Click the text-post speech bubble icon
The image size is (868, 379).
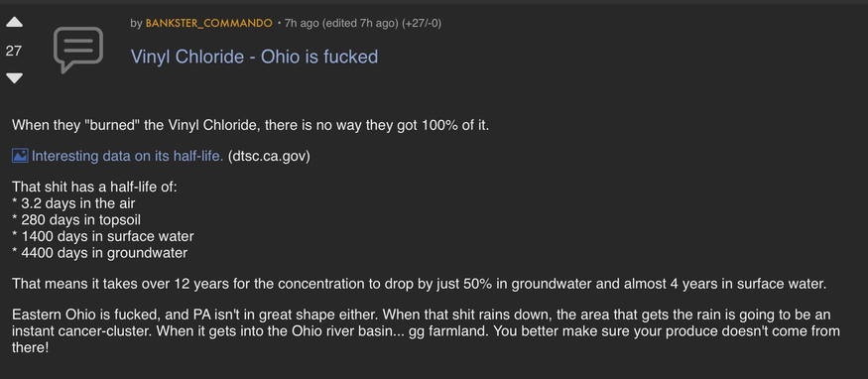tap(78, 50)
